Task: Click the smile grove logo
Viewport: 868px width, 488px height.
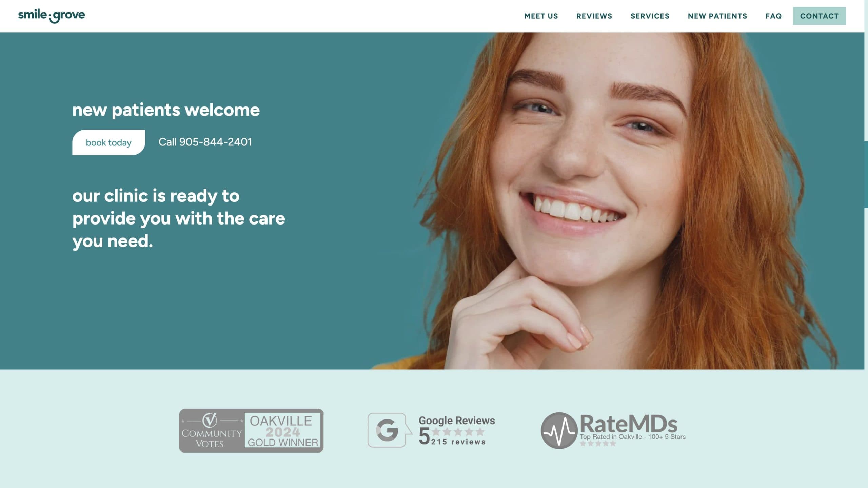Action: point(52,16)
